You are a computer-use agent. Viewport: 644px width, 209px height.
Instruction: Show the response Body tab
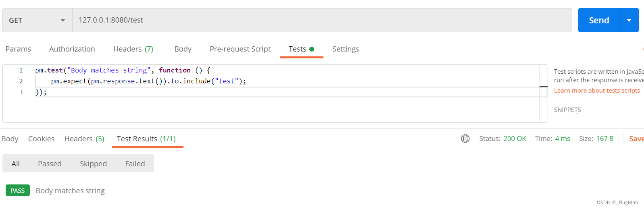pos(10,139)
